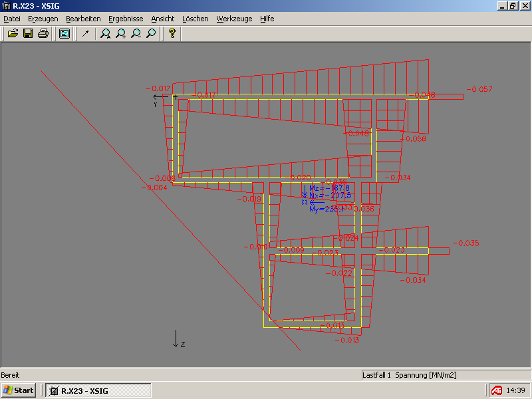532x399 pixels.
Task: Open the Werkzeuge menu
Action: coord(235,19)
